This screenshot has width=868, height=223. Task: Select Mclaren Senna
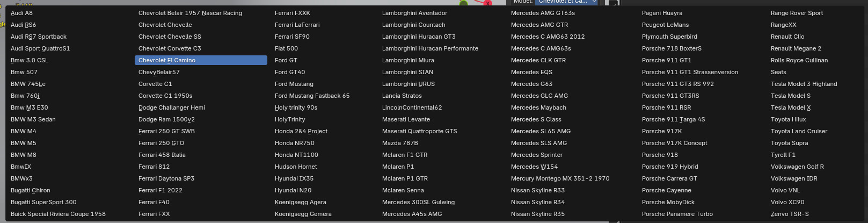[403, 190]
